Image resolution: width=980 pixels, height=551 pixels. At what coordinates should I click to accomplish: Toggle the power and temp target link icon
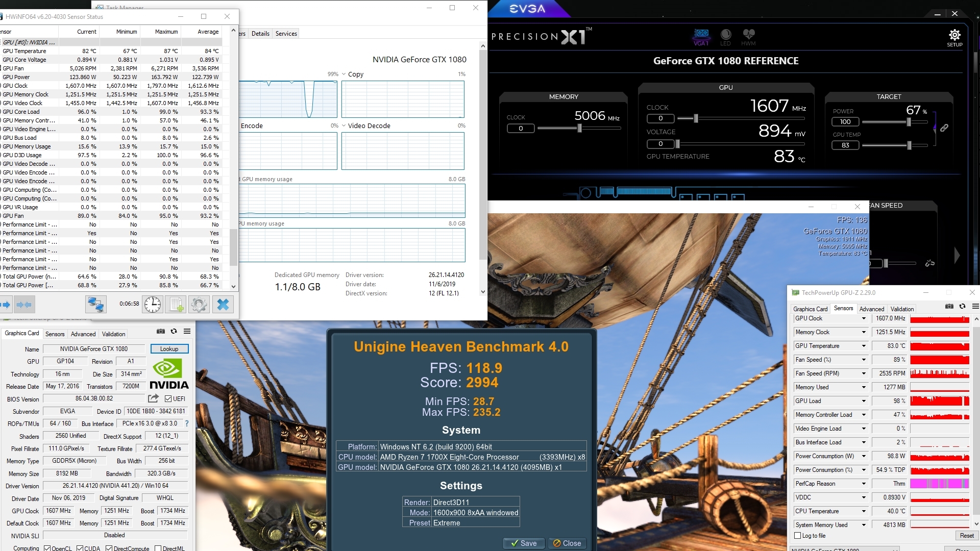tap(944, 128)
